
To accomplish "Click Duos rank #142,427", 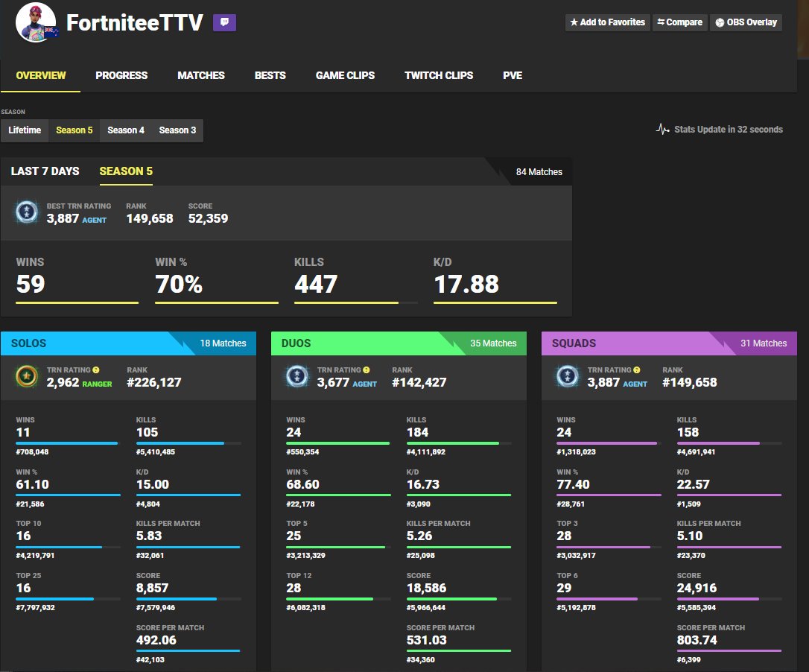I will tap(419, 382).
